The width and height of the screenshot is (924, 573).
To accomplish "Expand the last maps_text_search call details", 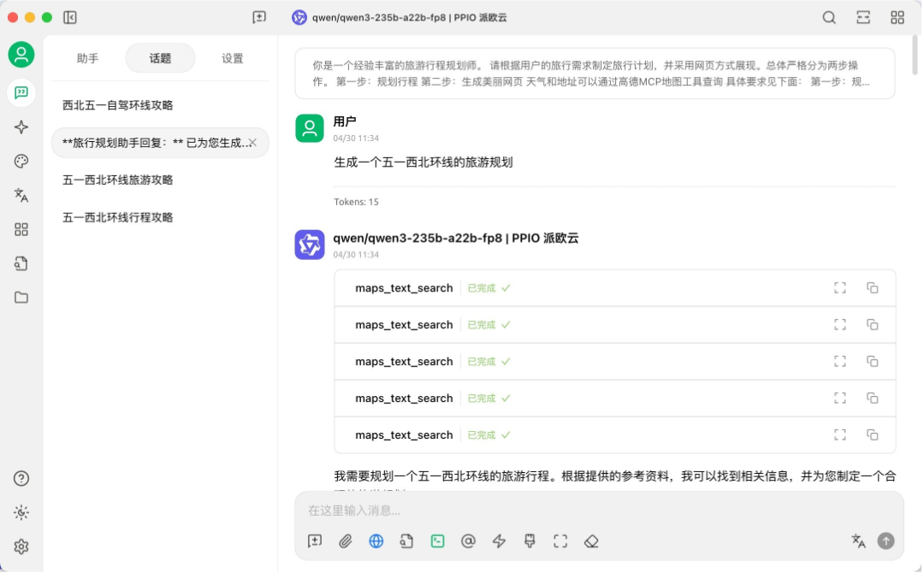I will [839, 434].
